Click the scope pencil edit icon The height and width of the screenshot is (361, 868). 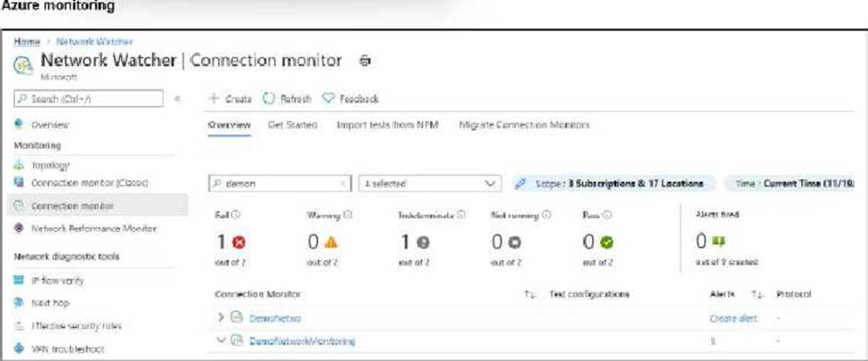coord(521,184)
